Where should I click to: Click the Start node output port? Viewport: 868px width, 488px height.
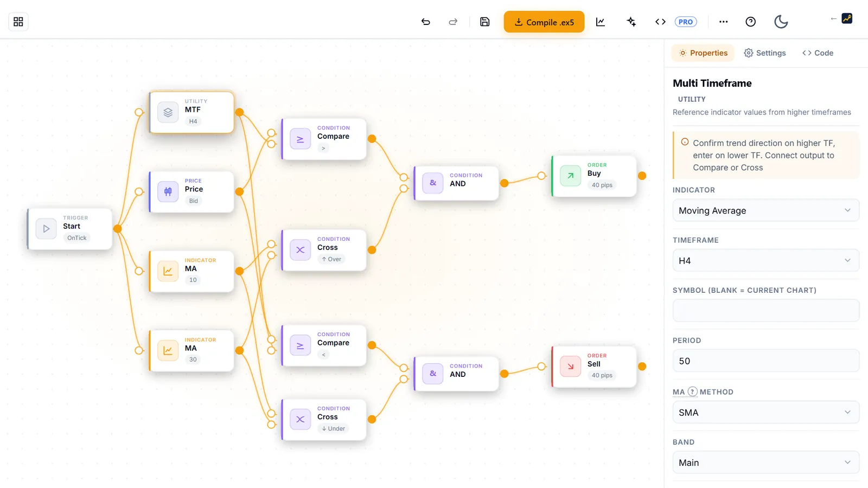tap(118, 229)
